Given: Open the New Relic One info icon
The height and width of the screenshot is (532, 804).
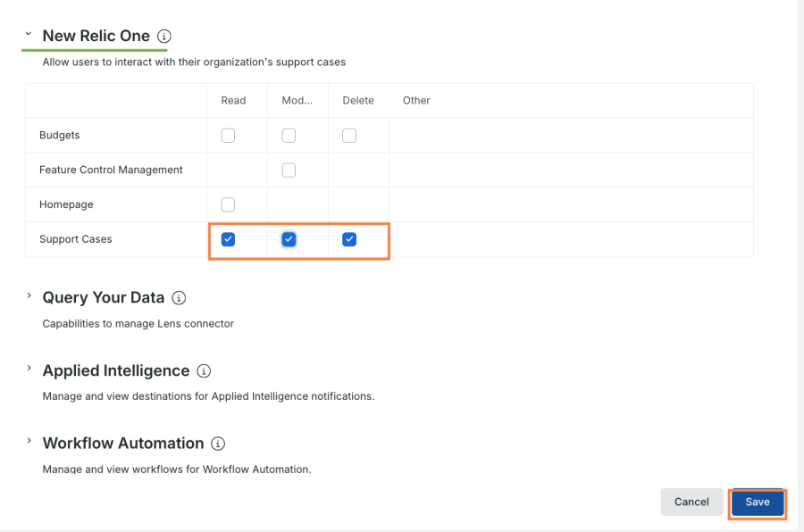Looking at the screenshot, I should (164, 37).
